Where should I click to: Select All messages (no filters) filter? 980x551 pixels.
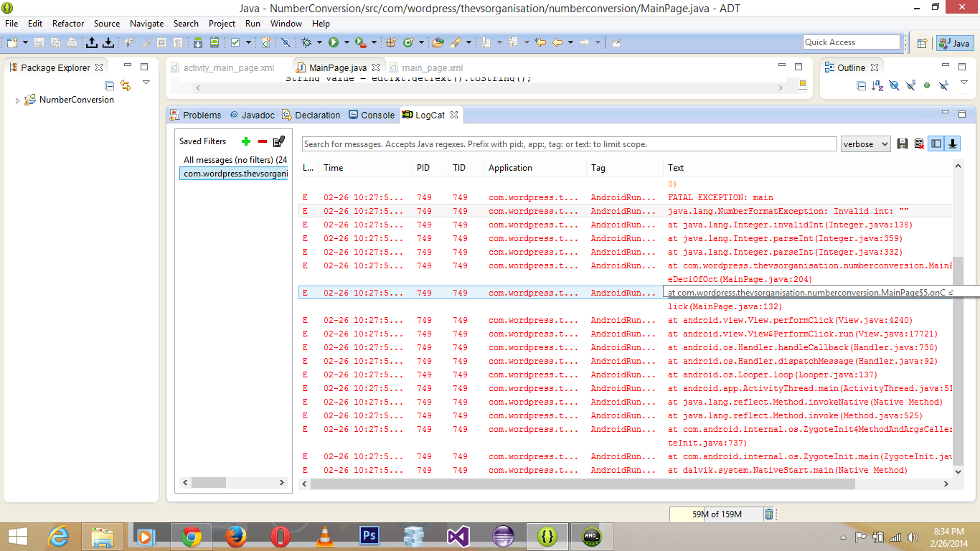click(x=235, y=160)
